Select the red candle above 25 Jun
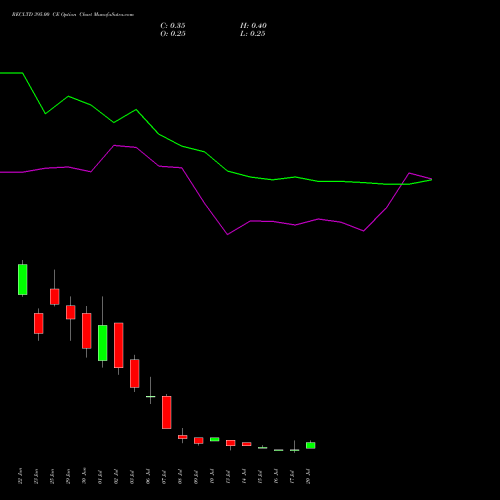 point(55,297)
